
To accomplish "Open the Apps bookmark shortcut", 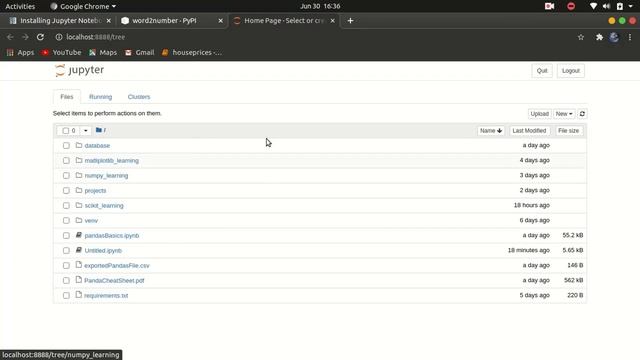I will point(20,53).
